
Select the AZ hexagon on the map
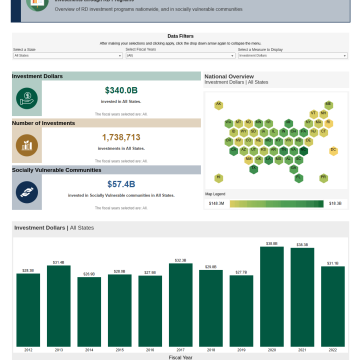click(x=244, y=151)
